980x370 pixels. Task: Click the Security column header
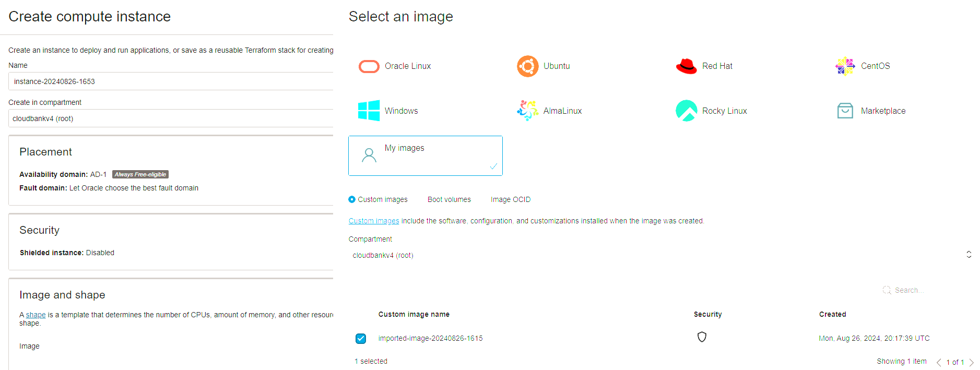click(708, 314)
